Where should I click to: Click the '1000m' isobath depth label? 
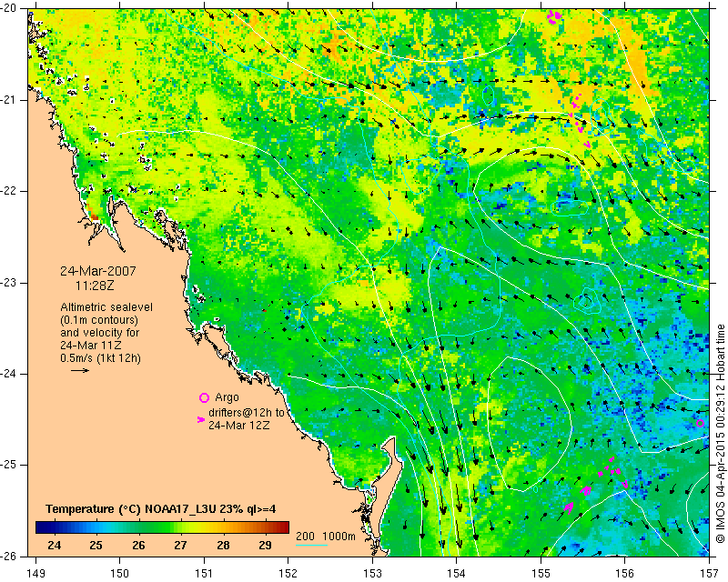point(339,536)
